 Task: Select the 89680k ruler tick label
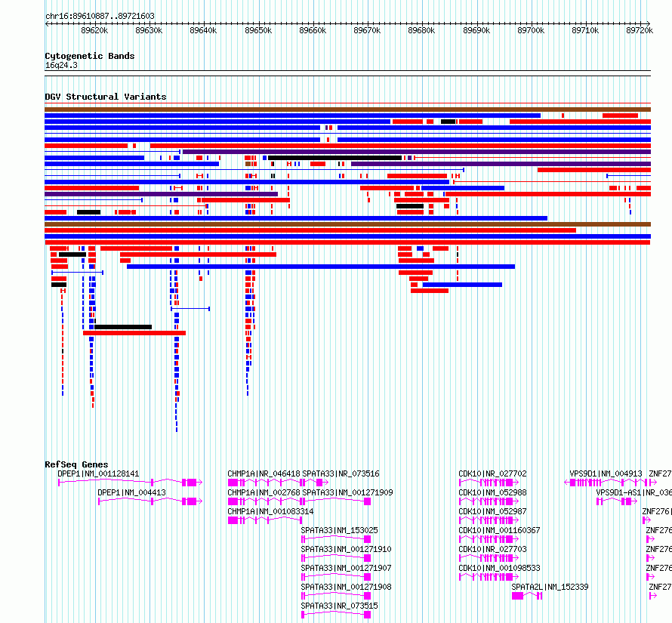click(421, 30)
